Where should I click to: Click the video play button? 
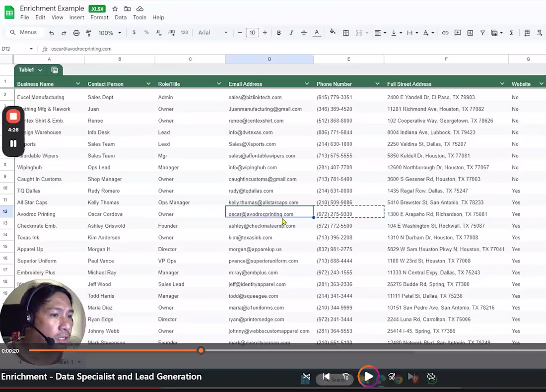coord(368,377)
